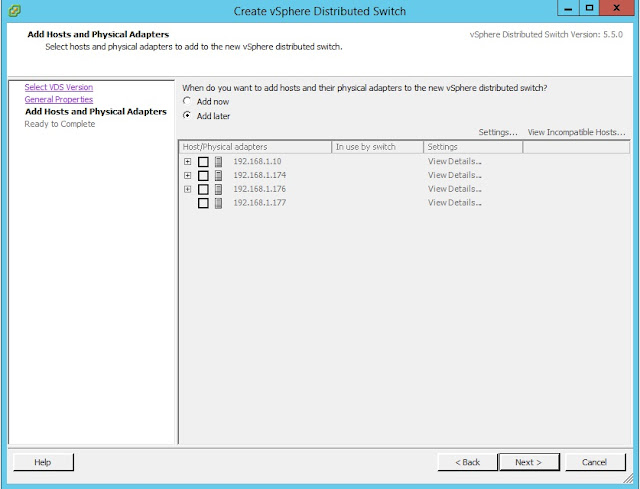The image size is (640, 489).
Task: Click the host server icon for 192.168.1.176
Action: pyautogui.click(x=218, y=189)
